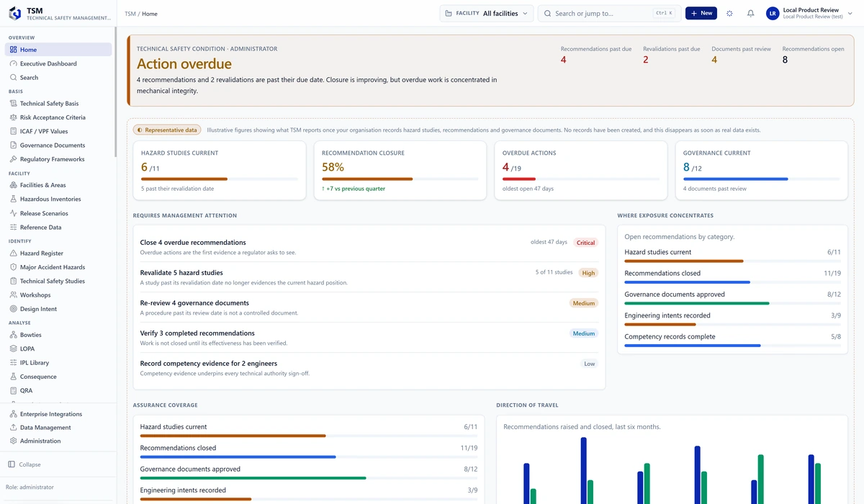Click the Release Scenarios pulse icon
Image resolution: width=864 pixels, height=504 pixels.
coord(13,213)
